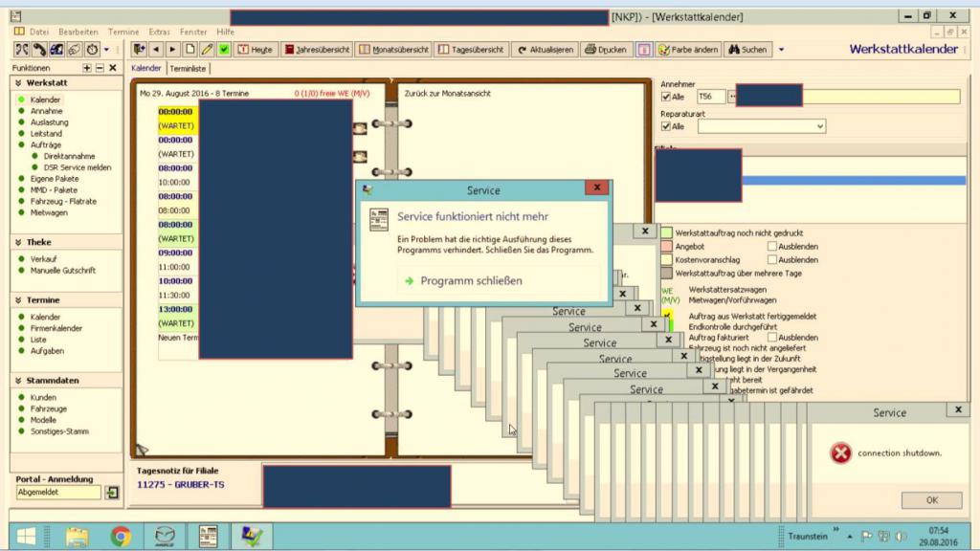Click green Werkstattauftrag noch nicht gedruckt swatch
This screenshot has width=980, height=551.
(x=667, y=232)
